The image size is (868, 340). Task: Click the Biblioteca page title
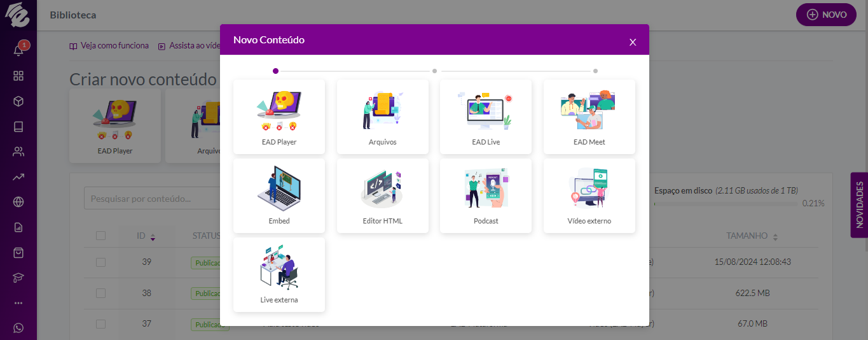[73, 15]
